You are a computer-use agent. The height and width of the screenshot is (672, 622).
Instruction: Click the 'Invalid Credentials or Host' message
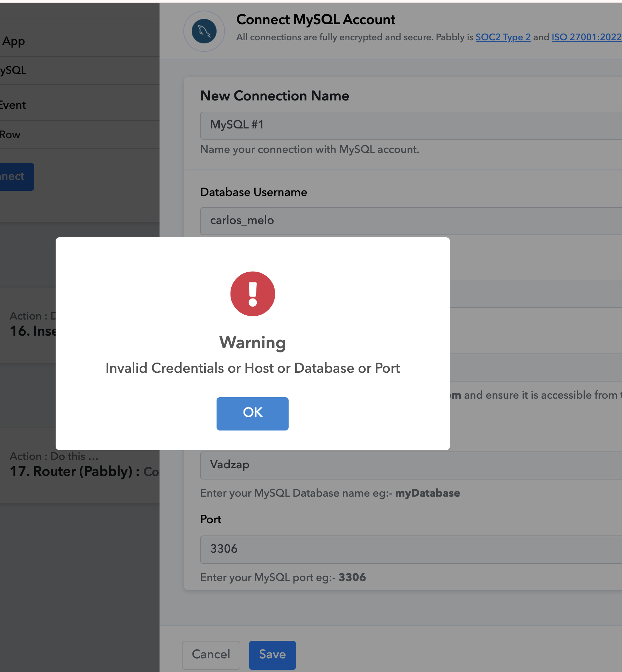pos(253,368)
